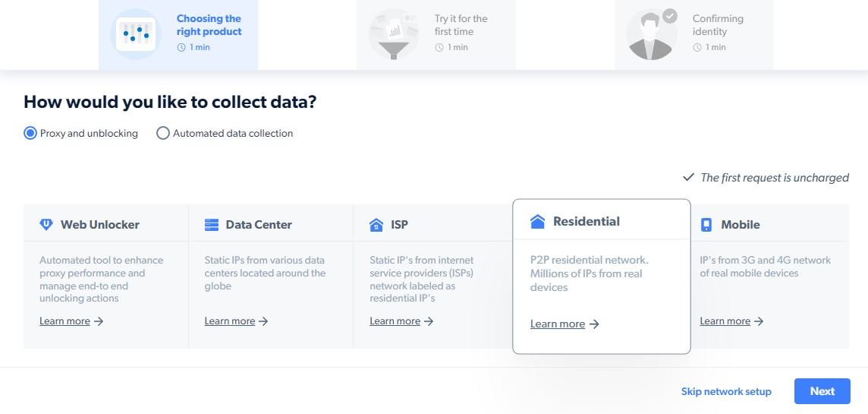Open the Confirming identity step
868x414 pixels.
click(x=717, y=25)
